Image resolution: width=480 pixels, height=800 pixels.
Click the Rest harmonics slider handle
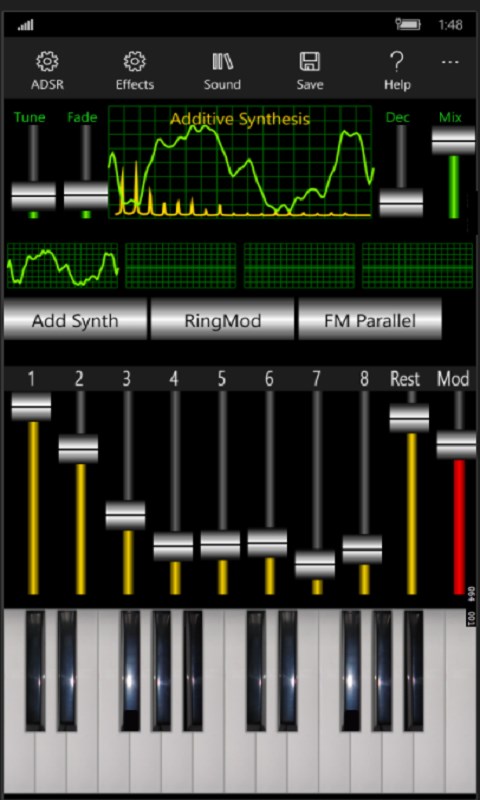(409, 418)
